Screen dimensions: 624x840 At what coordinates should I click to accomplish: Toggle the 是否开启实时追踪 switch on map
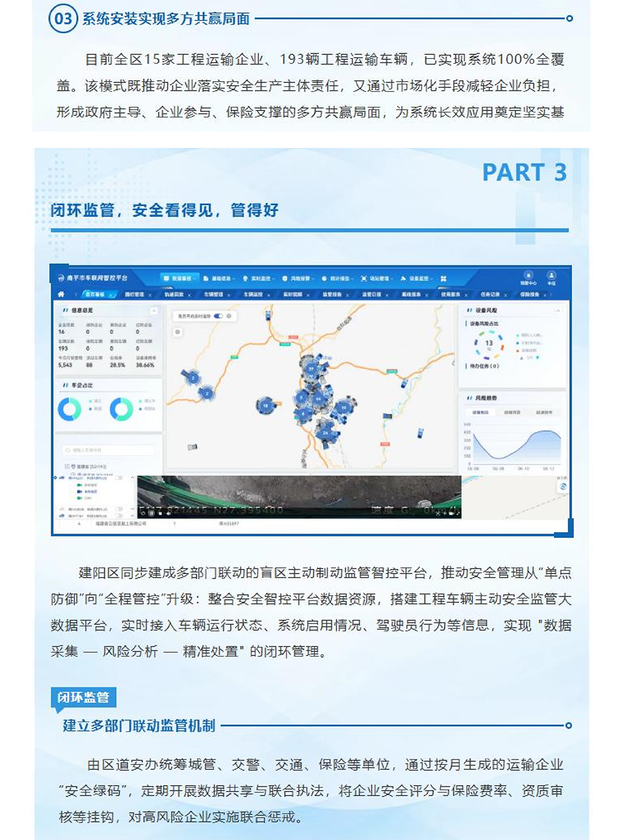click(x=218, y=316)
